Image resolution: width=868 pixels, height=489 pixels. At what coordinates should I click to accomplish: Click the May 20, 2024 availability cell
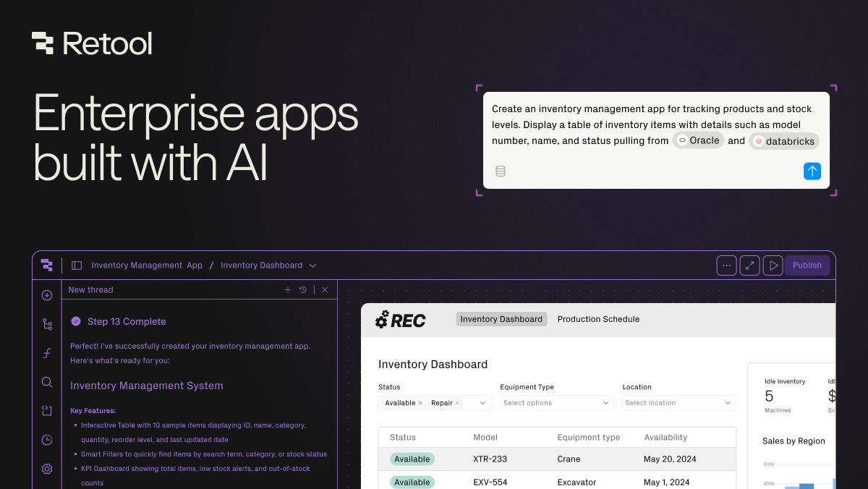668,459
